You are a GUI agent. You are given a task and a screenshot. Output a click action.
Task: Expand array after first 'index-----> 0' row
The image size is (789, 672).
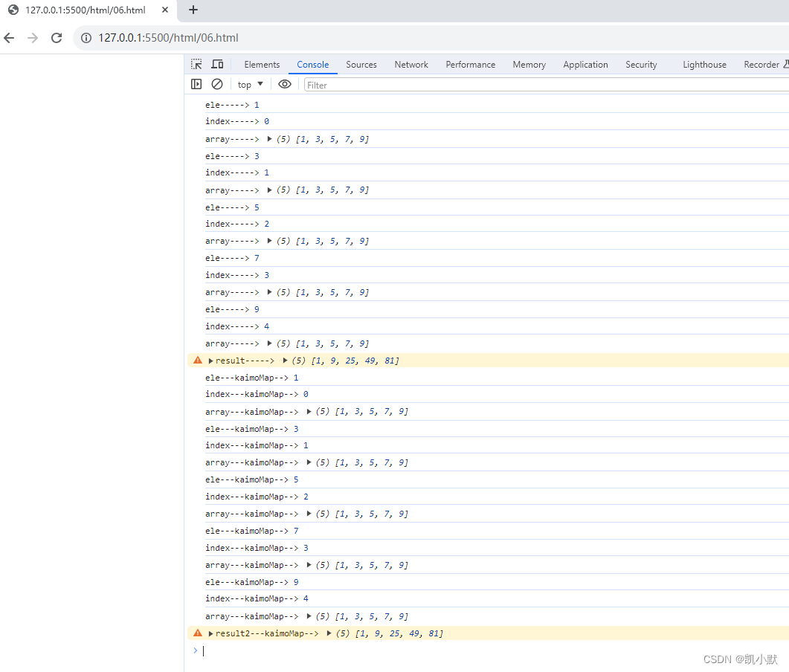(269, 139)
